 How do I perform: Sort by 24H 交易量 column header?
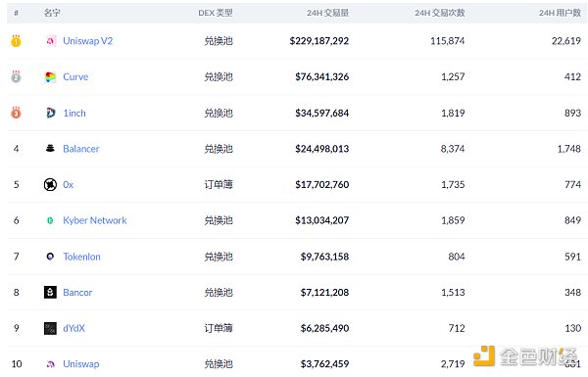(x=327, y=13)
